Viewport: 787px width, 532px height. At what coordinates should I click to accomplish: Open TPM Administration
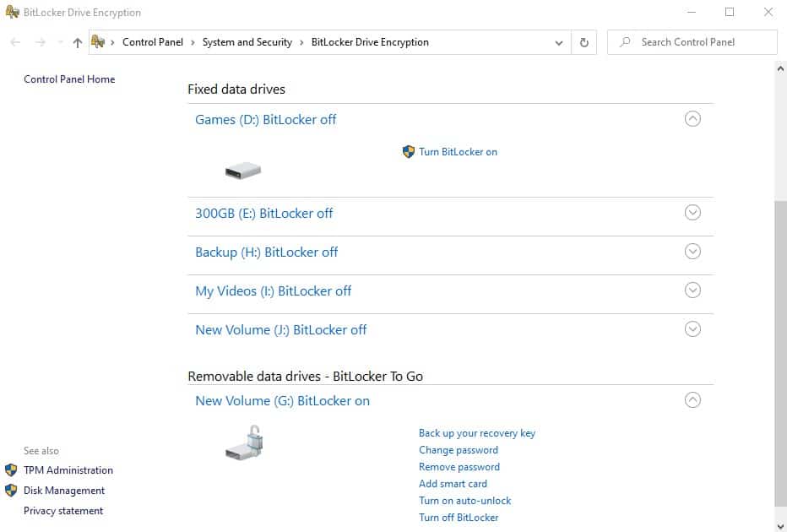point(68,470)
